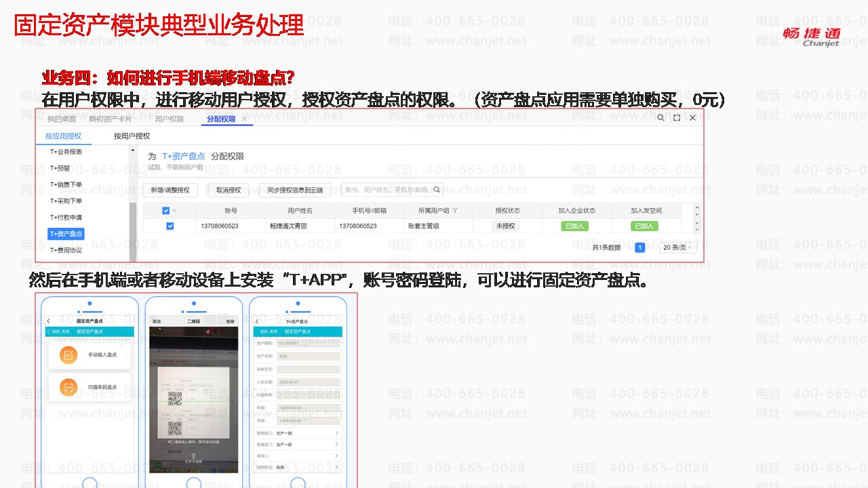Viewport: 868px width, 488px height.
Task: Click the Chanjet 畅捷通 logo
Action: pyautogui.click(x=812, y=37)
